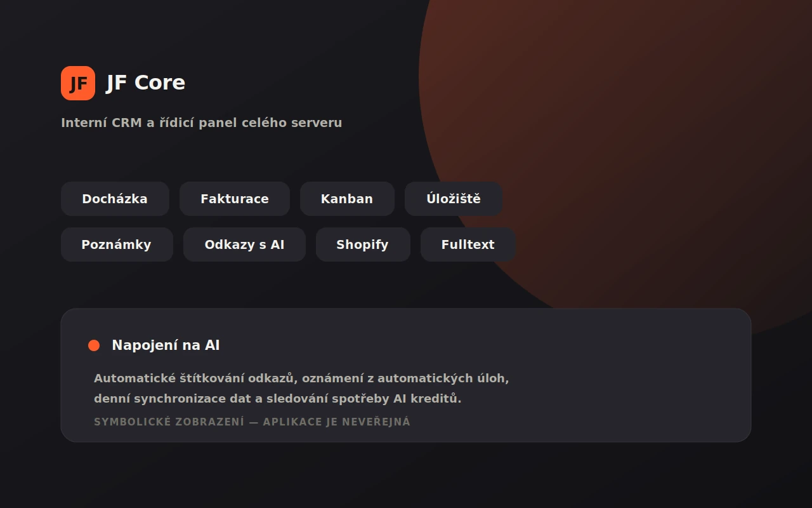Select the Odkazy s AI chip
812x508 pixels.
244,244
